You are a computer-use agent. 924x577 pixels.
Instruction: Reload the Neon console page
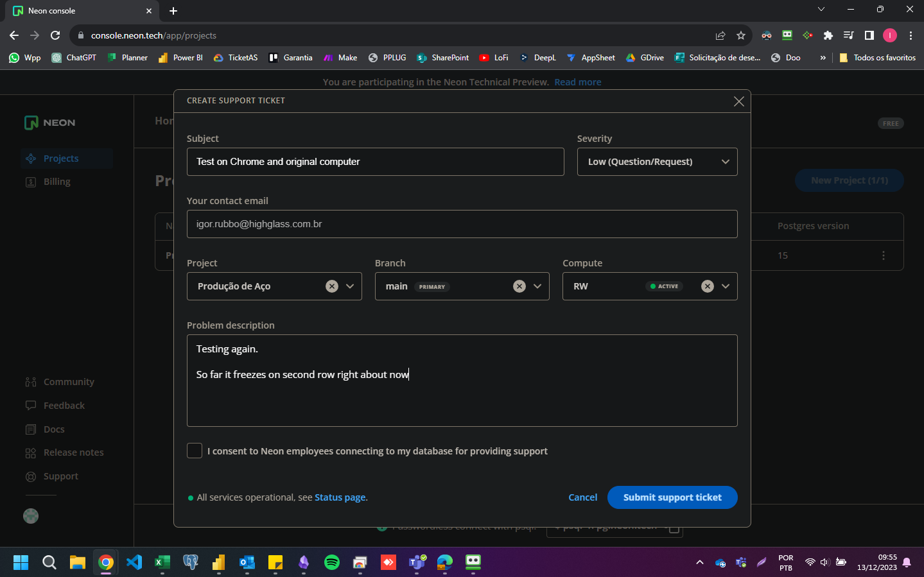click(55, 35)
